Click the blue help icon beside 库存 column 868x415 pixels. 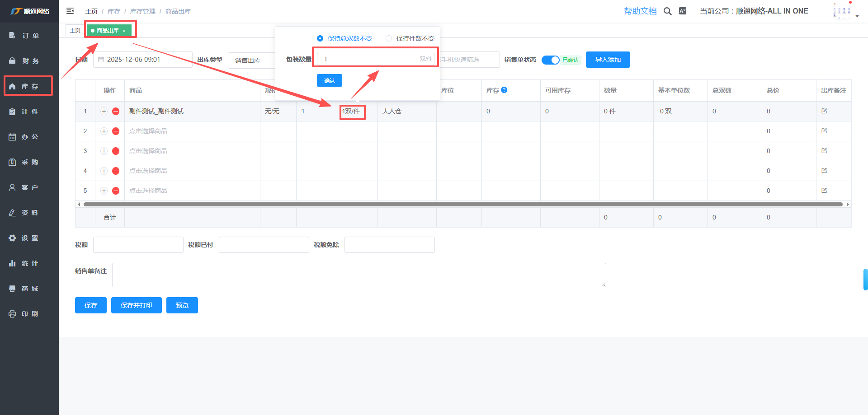(505, 90)
